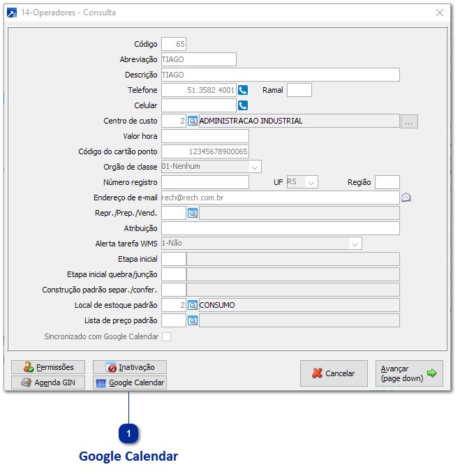Click the Etapa inicial quebra/junção code field
The image size is (460, 476).
coord(174,274)
